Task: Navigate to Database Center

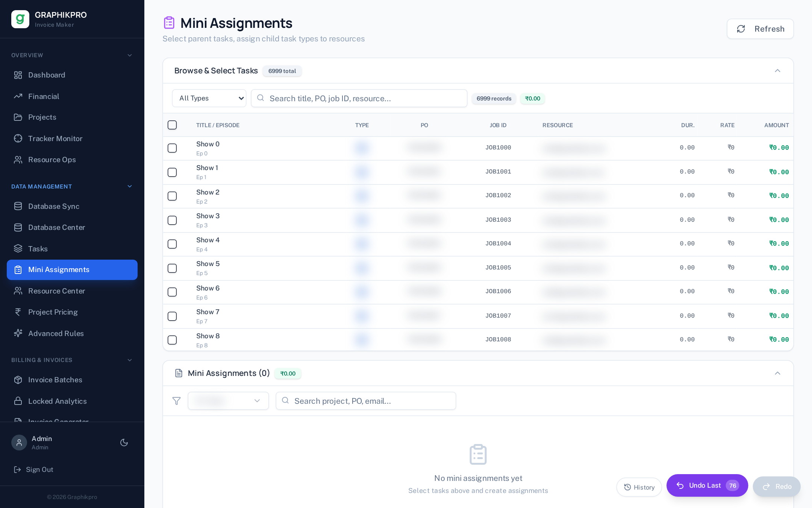Action: tap(72, 227)
